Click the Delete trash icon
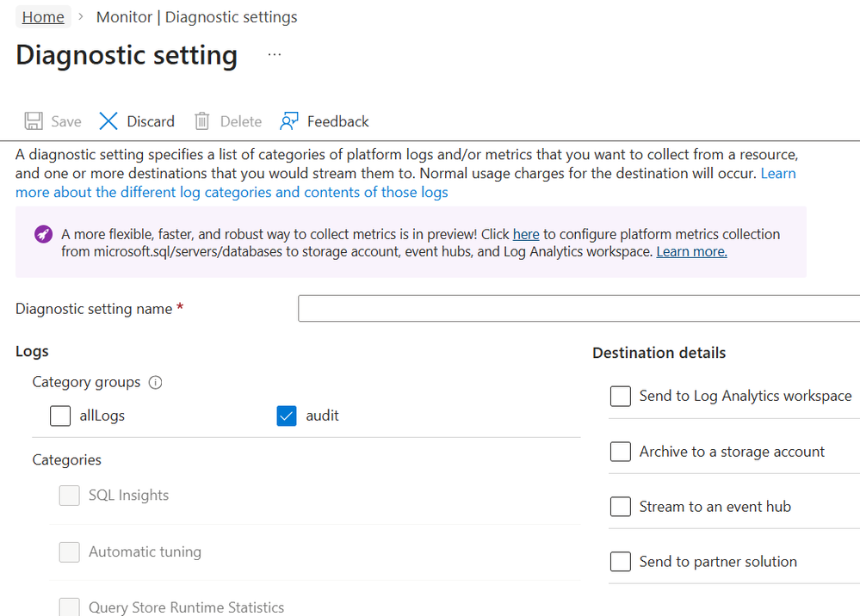This screenshot has width=860, height=616. pyautogui.click(x=202, y=121)
